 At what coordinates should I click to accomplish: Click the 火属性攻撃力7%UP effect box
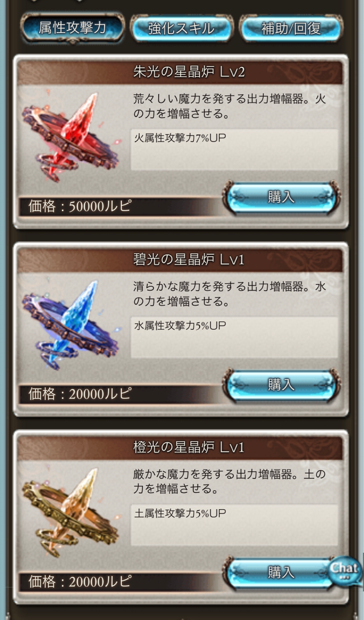point(234,150)
